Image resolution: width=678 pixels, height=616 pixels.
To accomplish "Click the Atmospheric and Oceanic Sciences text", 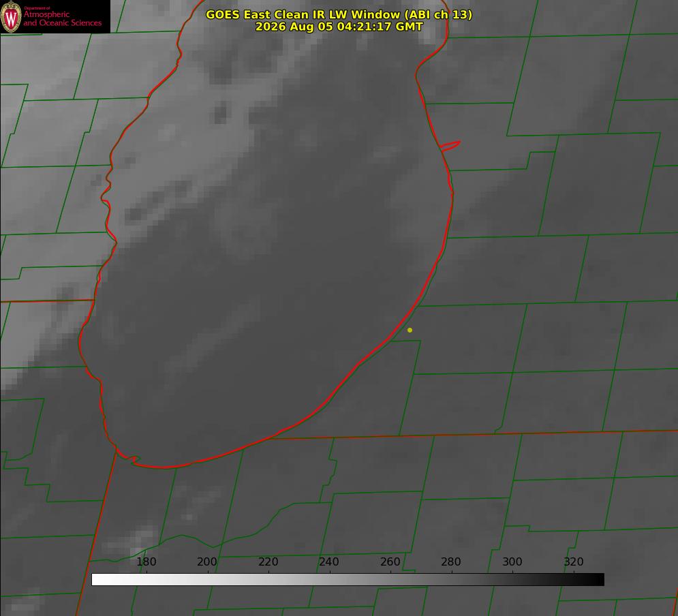I will pos(62,18).
